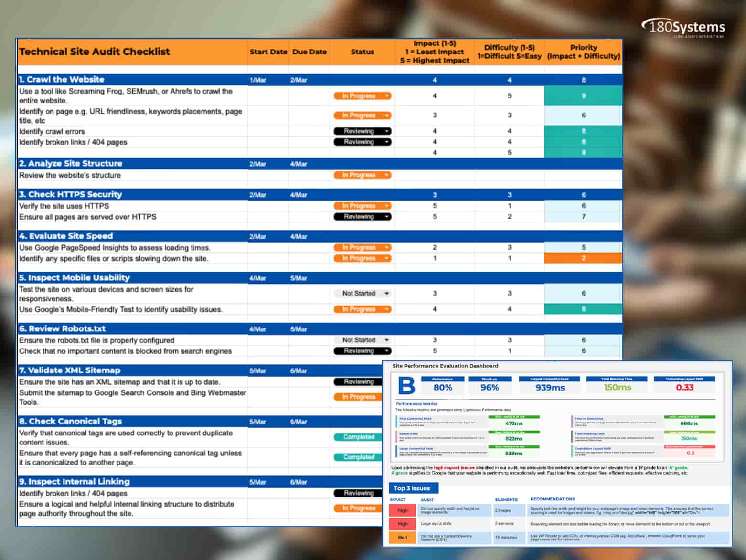The image size is (746, 560).
Task: Click the Structure 96% score card
Action: (490, 385)
